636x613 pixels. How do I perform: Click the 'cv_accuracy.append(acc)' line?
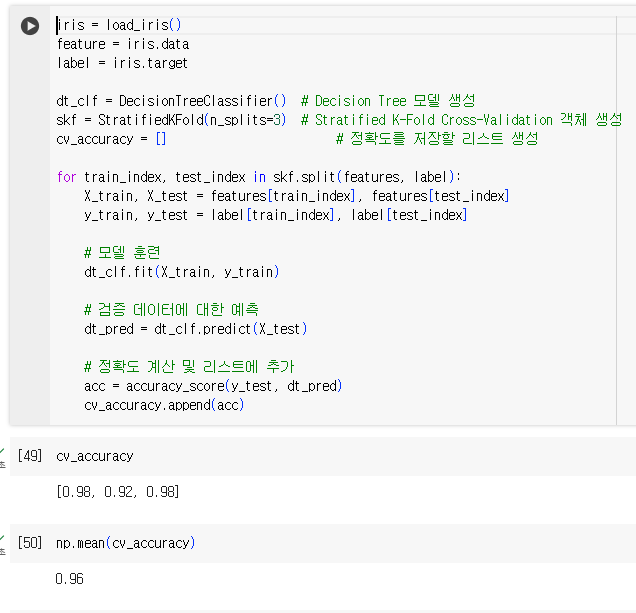(x=164, y=405)
